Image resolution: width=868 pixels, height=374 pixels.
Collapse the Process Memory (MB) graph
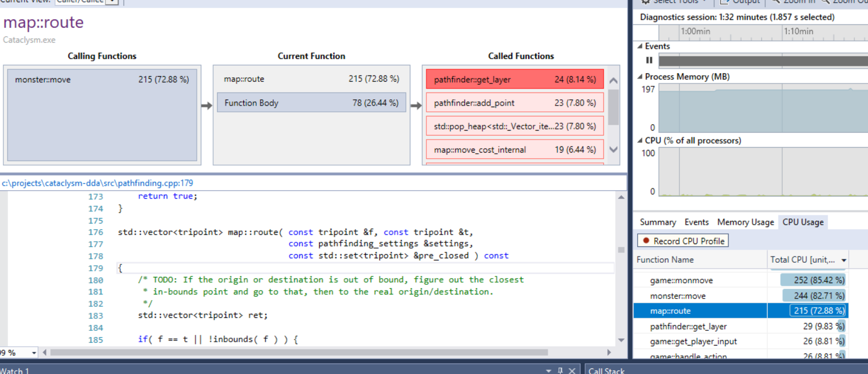pos(640,77)
